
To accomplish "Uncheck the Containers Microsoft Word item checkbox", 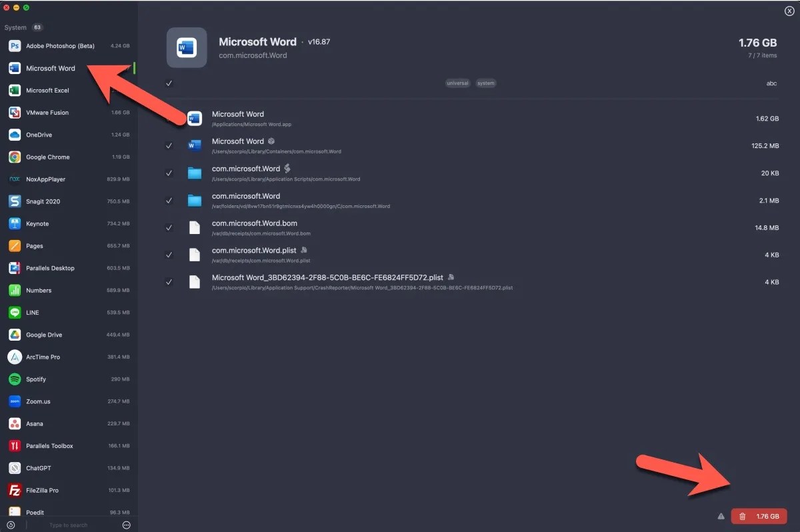I will [x=169, y=145].
